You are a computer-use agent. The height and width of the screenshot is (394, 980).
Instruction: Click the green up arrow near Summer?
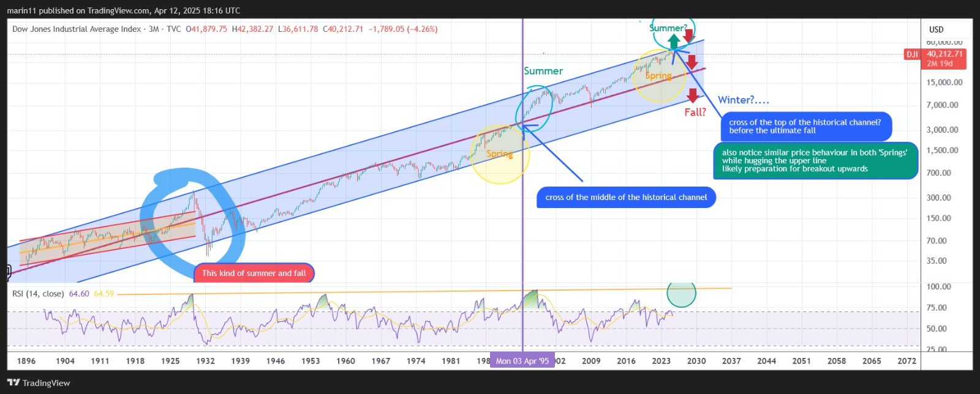click(x=674, y=41)
